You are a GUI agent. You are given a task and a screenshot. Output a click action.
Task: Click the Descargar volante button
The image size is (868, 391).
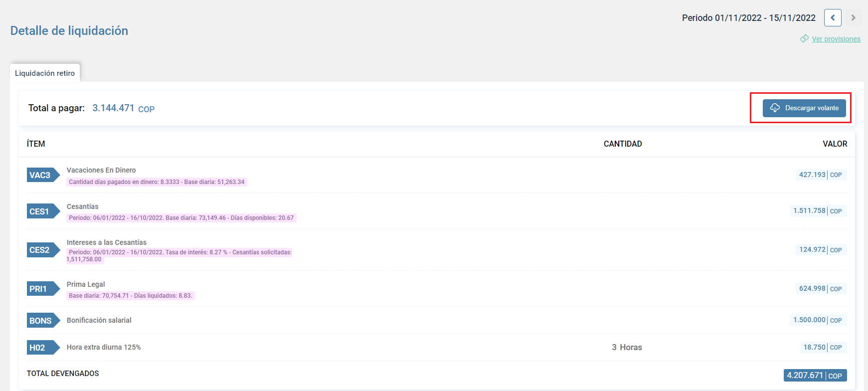(804, 108)
